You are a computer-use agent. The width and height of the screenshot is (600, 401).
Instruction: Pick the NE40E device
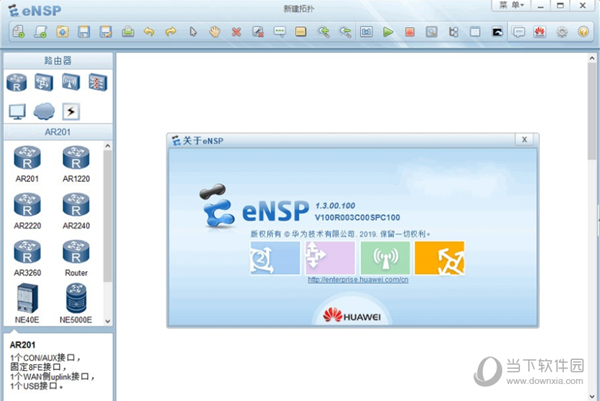[27, 303]
